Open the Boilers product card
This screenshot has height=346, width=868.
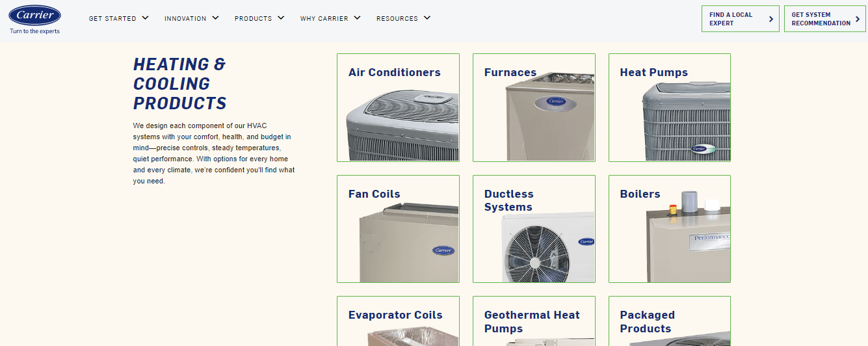click(x=670, y=229)
